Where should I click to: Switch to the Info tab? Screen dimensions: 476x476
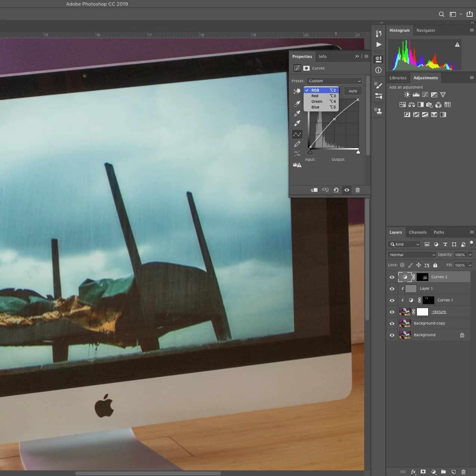point(323,56)
